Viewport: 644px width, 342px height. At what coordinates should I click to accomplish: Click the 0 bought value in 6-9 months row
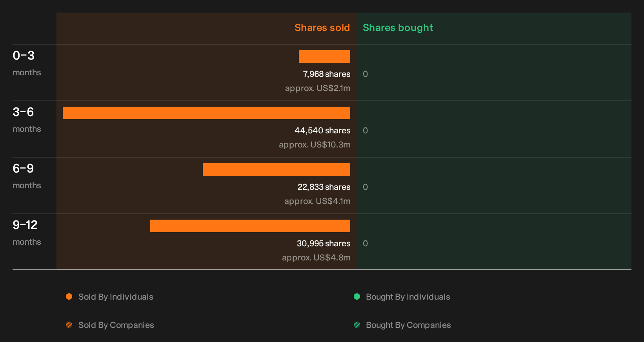(x=365, y=187)
